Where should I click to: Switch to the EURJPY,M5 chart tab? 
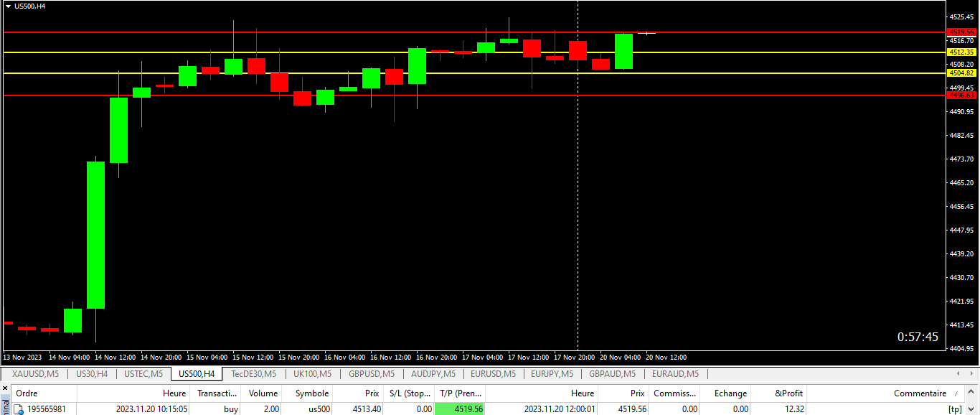pos(552,374)
